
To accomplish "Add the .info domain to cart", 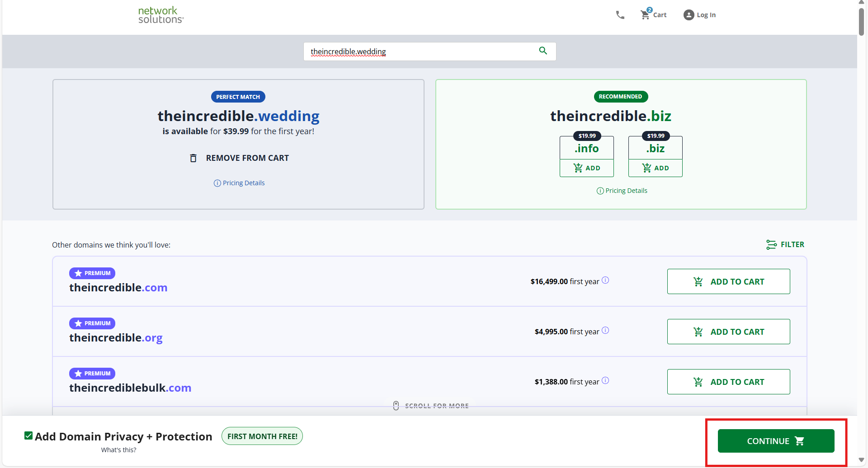I will point(587,168).
